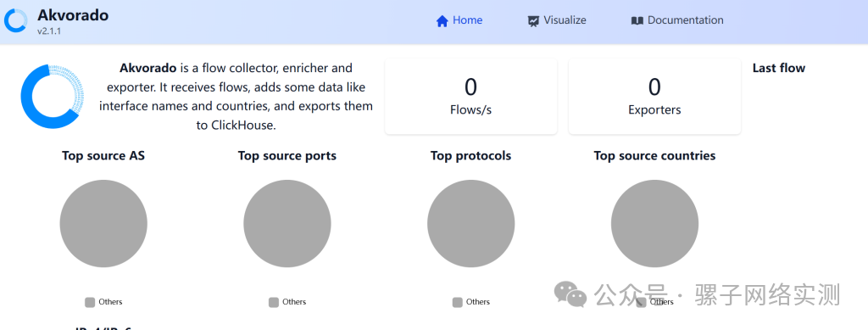
Task: Toggle Others legend swatch under Top source AS
Action: tap(90, 302)
